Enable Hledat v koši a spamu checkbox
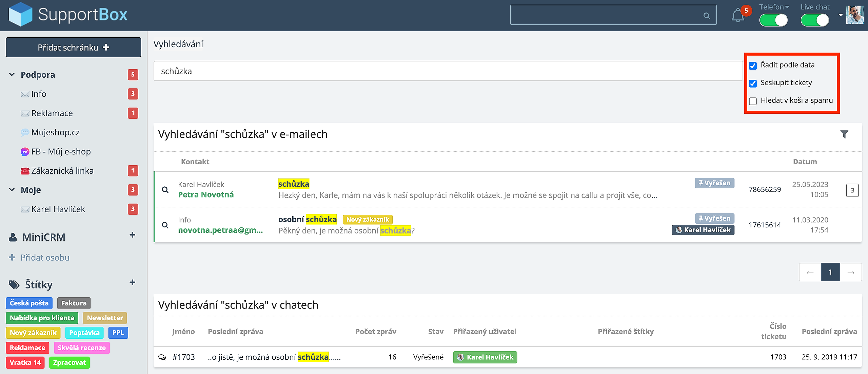 [x=753, y=101]
